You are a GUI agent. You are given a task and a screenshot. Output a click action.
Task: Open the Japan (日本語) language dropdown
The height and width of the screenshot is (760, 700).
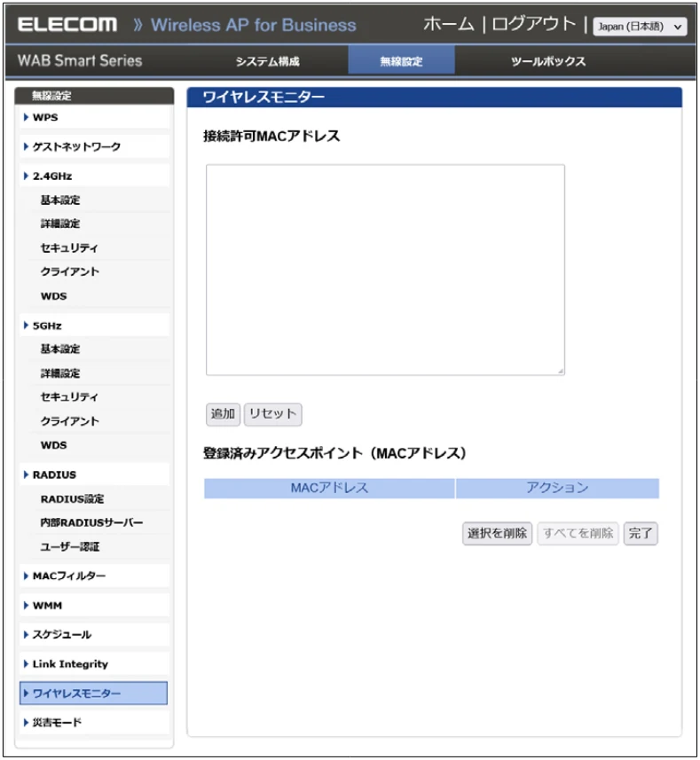coord(640,27)
